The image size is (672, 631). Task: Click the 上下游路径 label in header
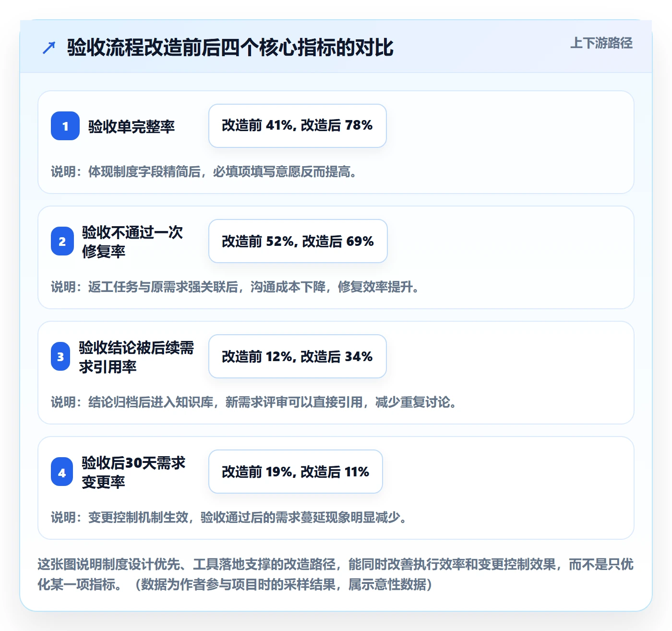click(x=601, y=43)
